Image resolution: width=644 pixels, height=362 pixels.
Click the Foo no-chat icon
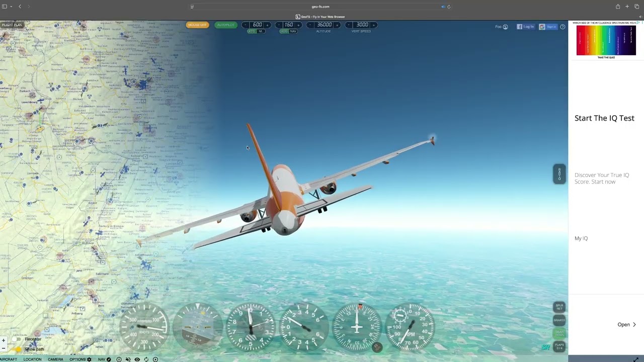tap(505, 27)
